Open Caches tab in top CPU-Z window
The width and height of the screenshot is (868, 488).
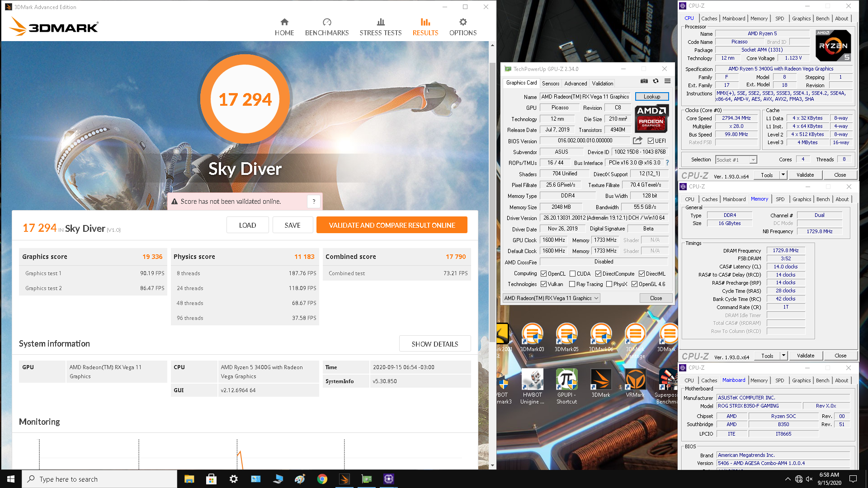(709, 19)
